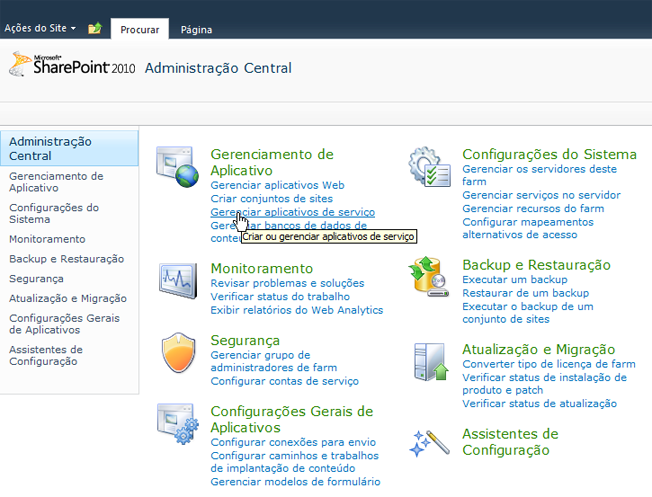Click the Backup e Restauração database icon
The height and width of the screenshot is (497, 652).
point(429,277)
